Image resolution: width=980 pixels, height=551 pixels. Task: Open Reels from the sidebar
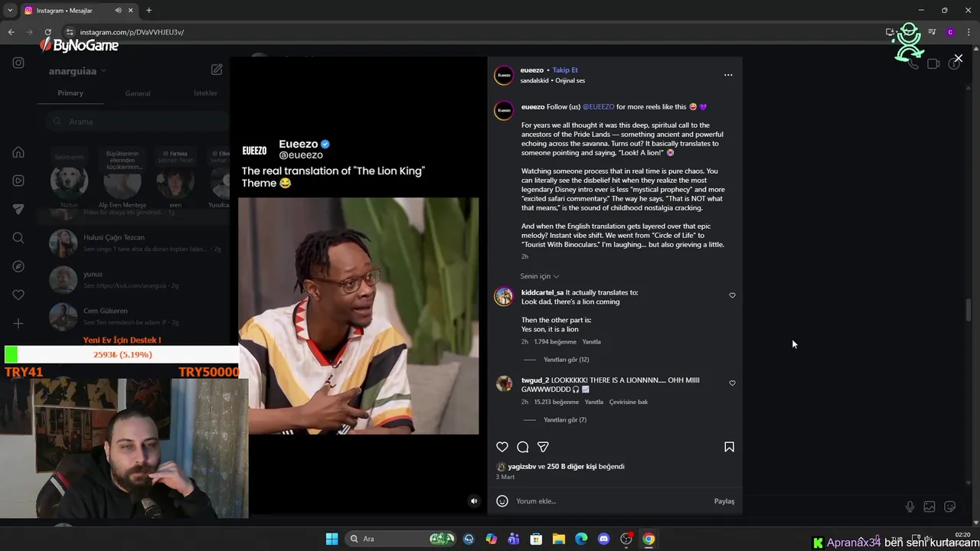pyautogui.click(x=18, y=181)
